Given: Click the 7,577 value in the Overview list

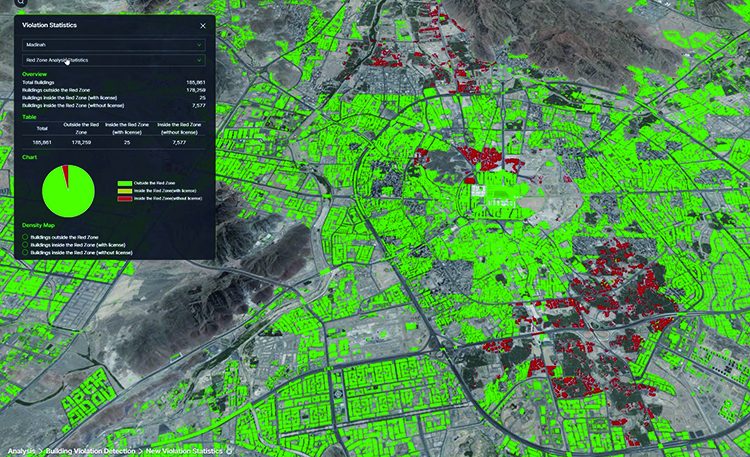Looking at the screenshot, I should tap(199, 105).
